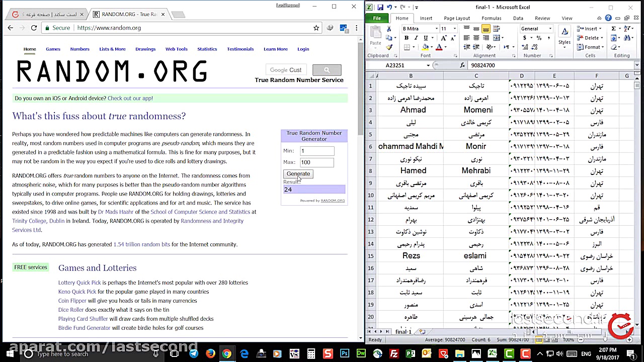The height and width of the screenshot is (362, 644).
Task: Center-align cell text horizontally
Action: click(476, 38)
